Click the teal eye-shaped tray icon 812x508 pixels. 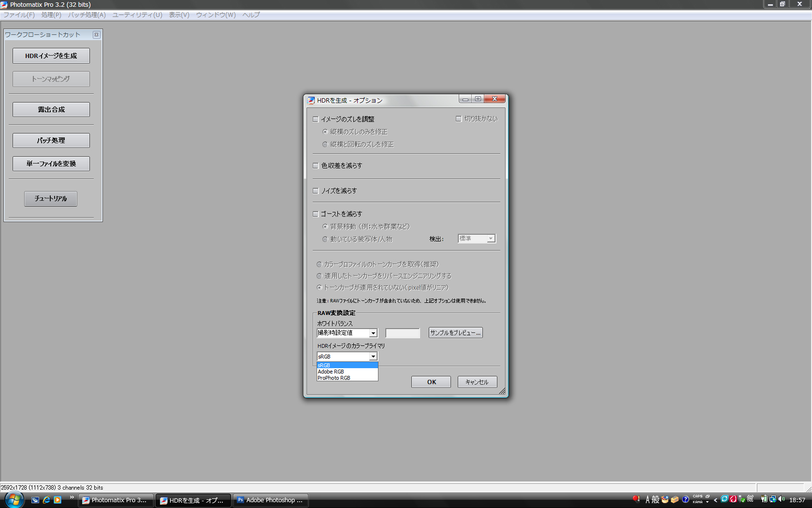(x=724, y=499)
